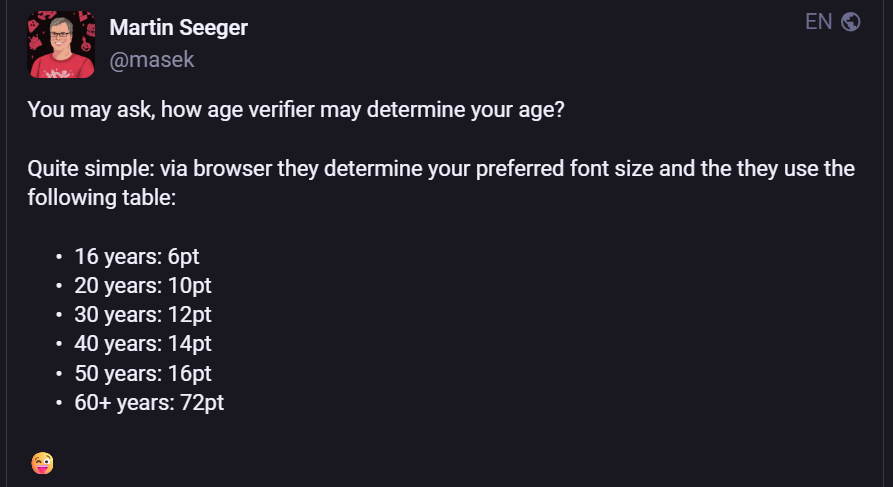The image size is (893, 487).
Task: Click the 'following table:' text
Action: pos(101,198)
